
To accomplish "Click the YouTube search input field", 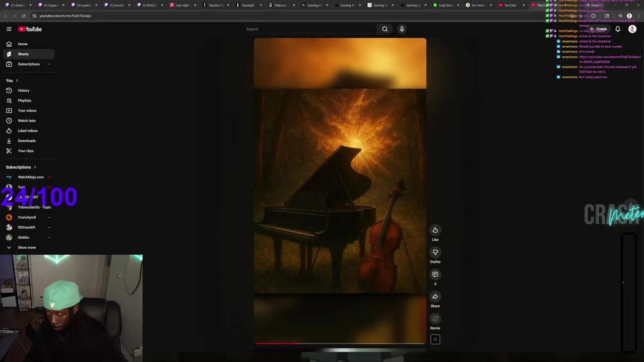I will point(309,29).
